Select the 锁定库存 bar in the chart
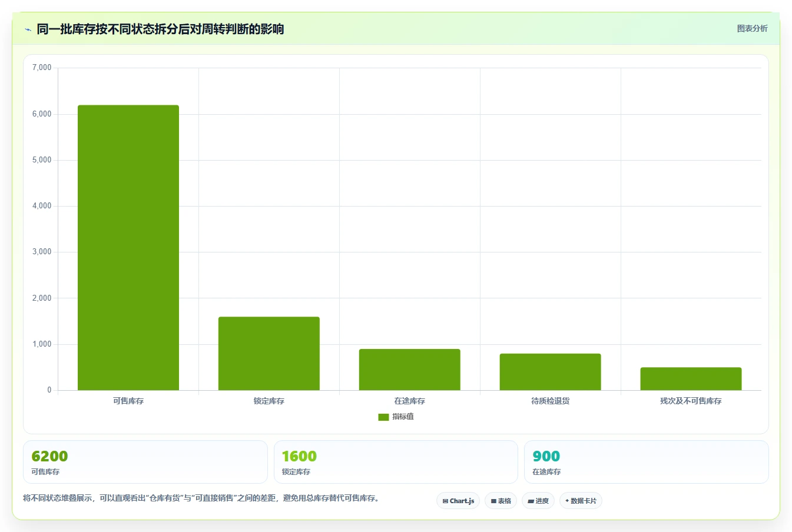 pyautogui.click(x=269, y=354)
